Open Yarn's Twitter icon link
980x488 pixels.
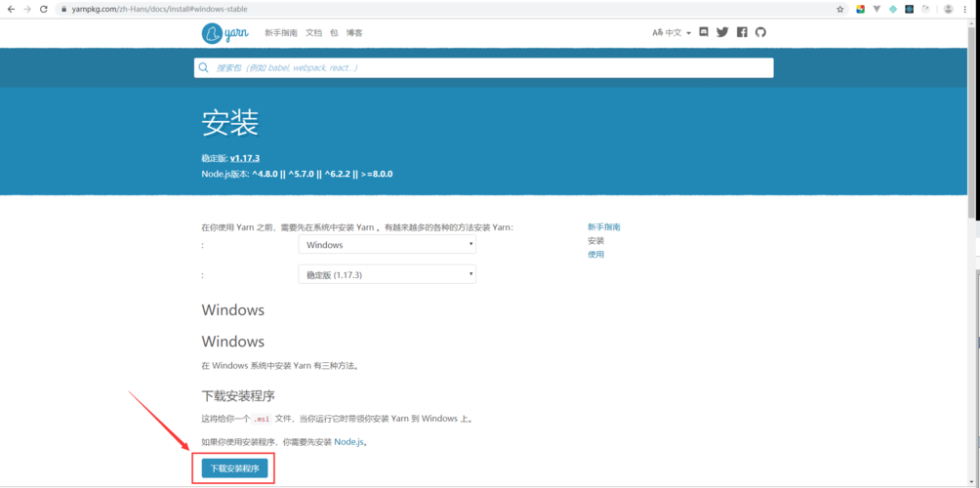pyautogui.click(x=722, y=32)
